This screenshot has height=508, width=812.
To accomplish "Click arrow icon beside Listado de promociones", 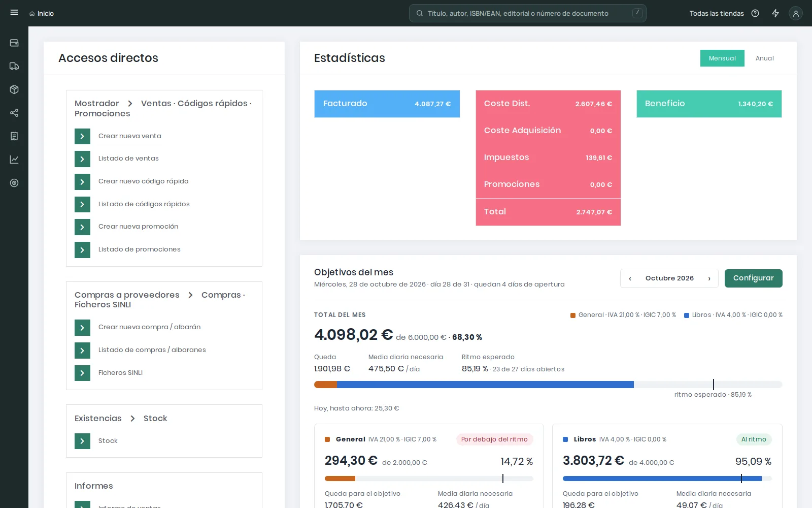I will 82,250.
